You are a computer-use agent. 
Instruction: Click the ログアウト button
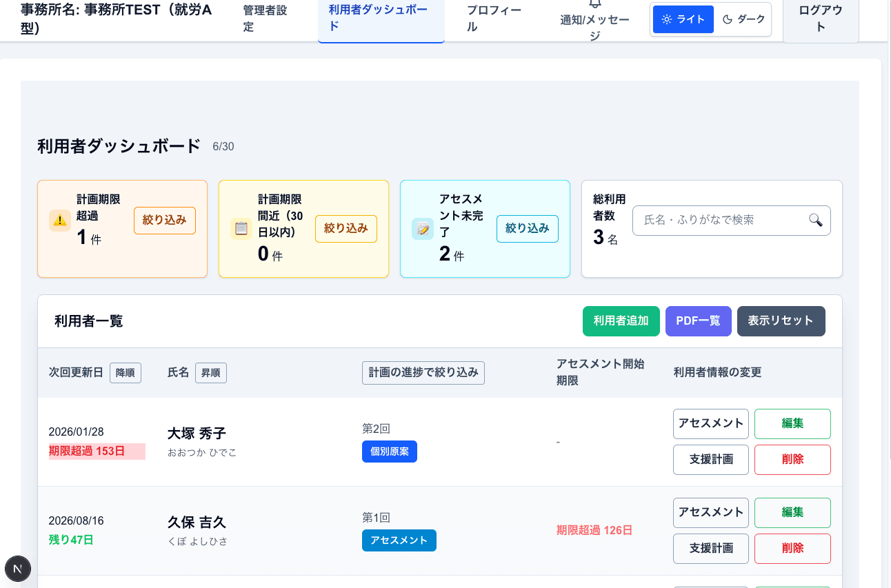821,19
